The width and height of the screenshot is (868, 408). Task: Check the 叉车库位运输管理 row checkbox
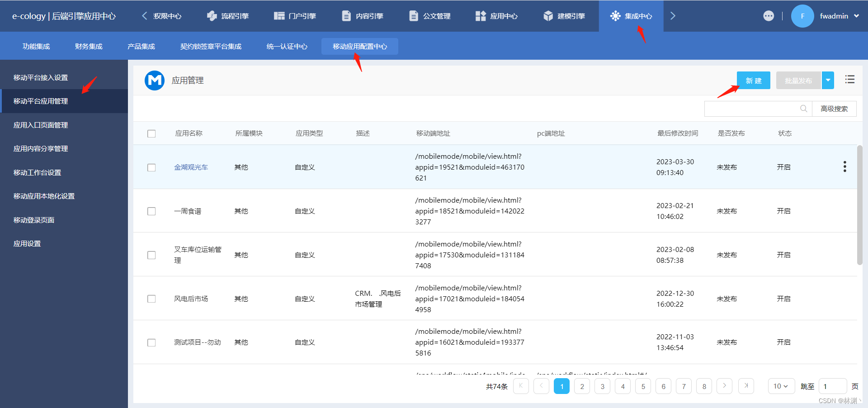click(x=151, y=255)
